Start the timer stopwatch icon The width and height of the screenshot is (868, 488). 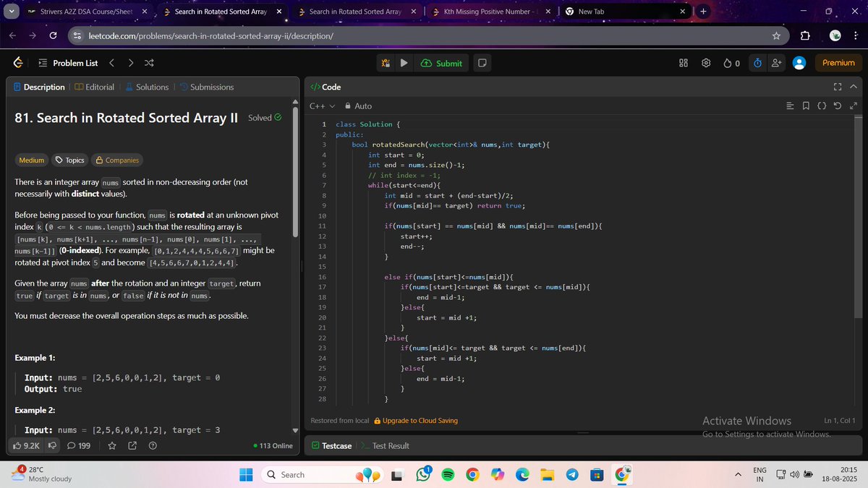[757, 63]
